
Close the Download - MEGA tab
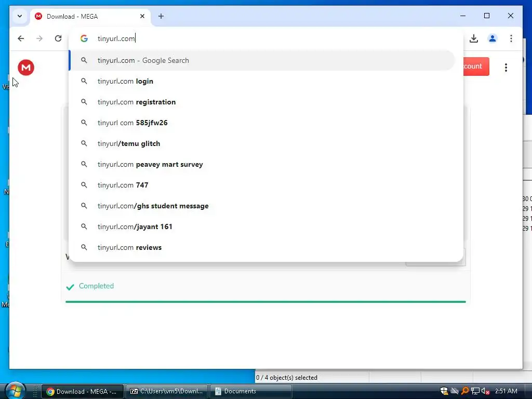click(142, 16)
